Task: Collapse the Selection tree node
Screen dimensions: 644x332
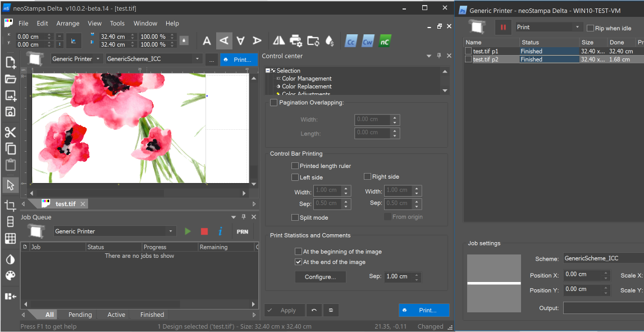Action: [x=268, y=71]
